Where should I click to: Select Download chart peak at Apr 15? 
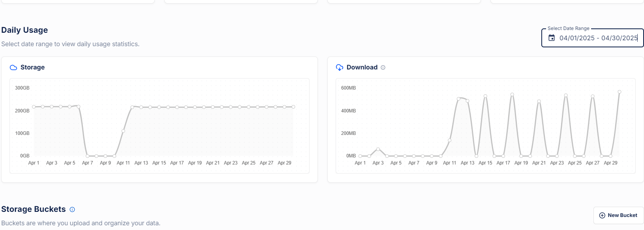tap(485, 96)
